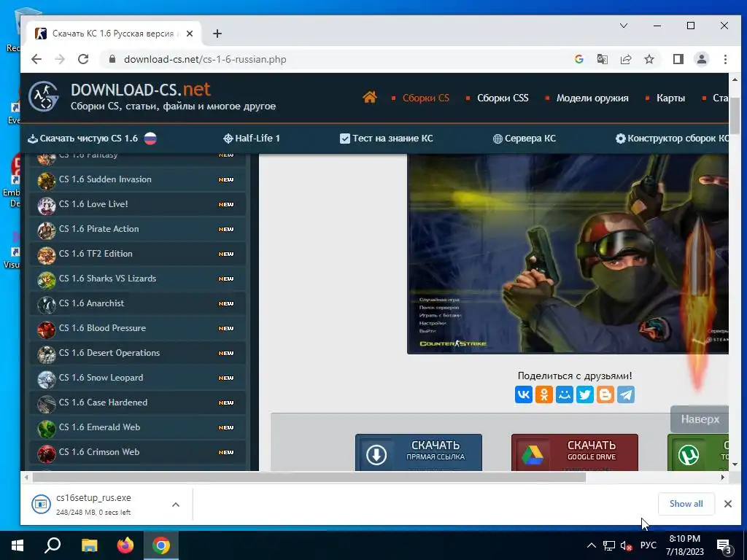Screen dimensions: 747x560
Task: Launch Firefox from taskbar
Action: pos(125,545)
